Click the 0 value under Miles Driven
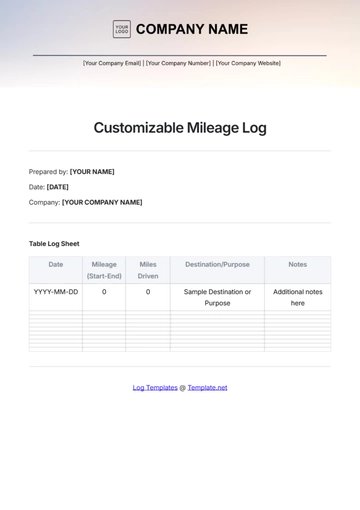Screen dimensions: 360x510 (148, 292)
